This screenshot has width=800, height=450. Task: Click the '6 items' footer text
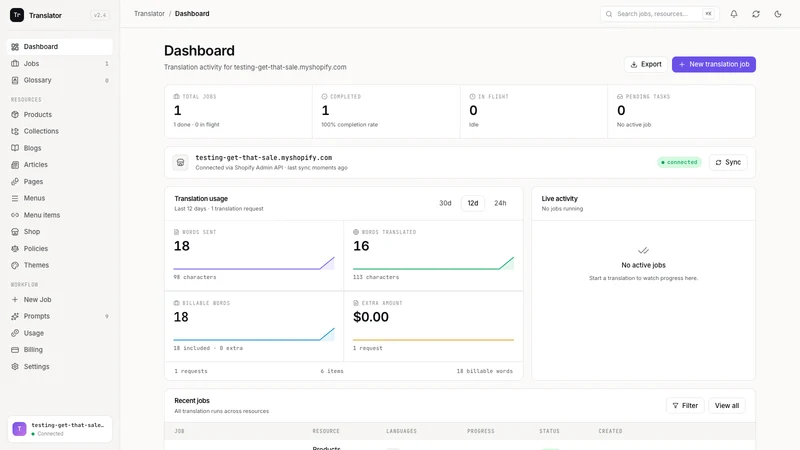click(332, 371)
